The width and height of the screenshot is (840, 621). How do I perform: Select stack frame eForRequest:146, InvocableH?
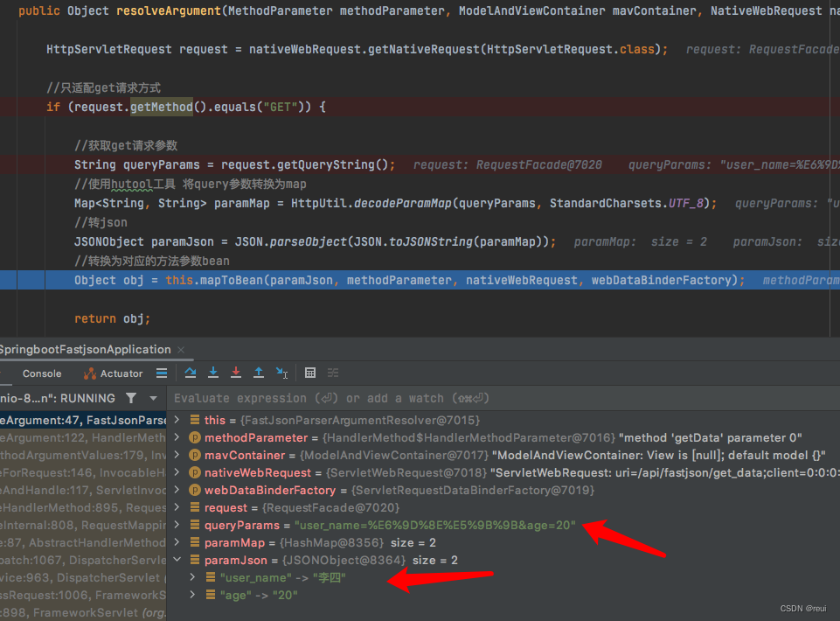(x=83, y=472)
